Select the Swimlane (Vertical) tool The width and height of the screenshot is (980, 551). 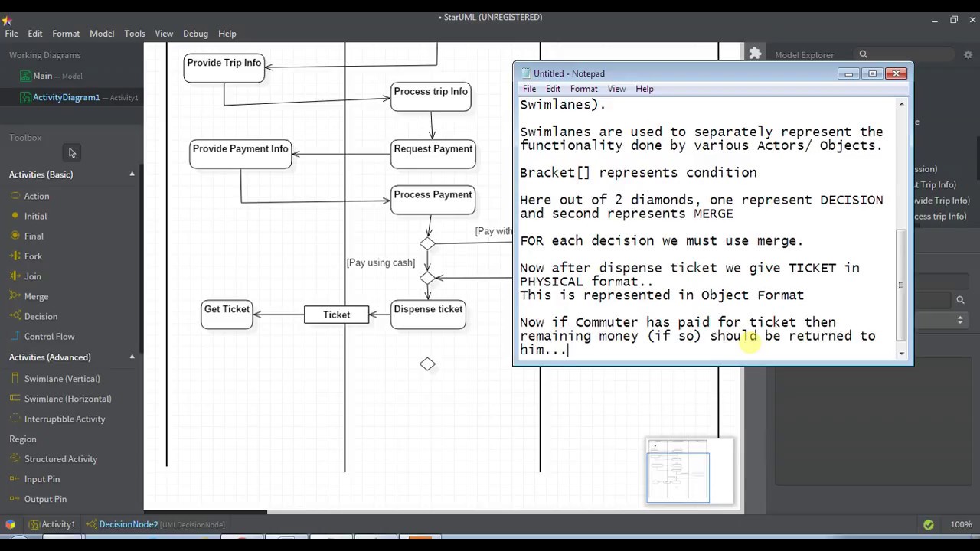coord(62,378)
